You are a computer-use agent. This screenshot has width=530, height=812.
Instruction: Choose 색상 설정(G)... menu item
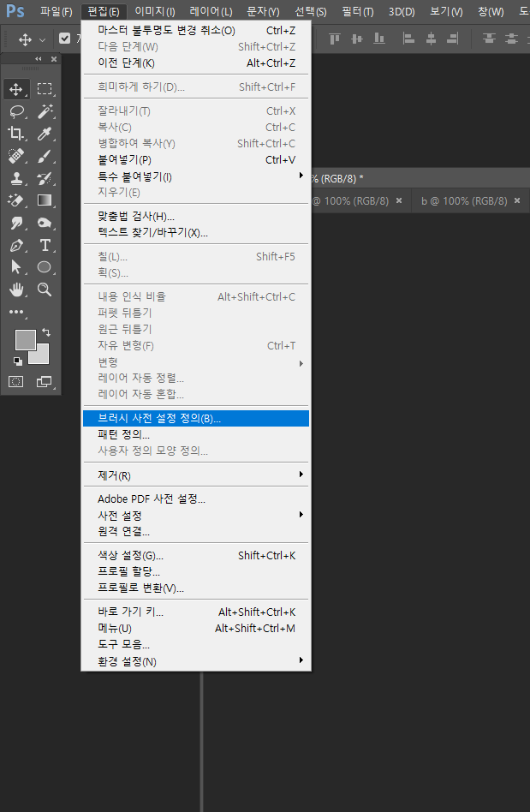coord(195,556)
